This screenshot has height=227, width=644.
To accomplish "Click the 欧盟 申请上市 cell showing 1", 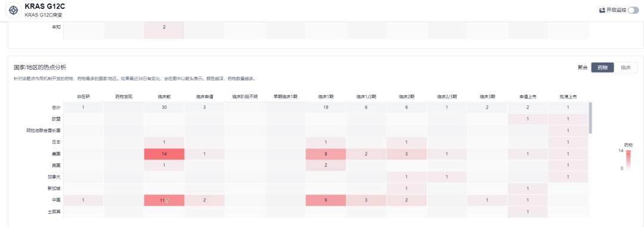I will (528, 119).
